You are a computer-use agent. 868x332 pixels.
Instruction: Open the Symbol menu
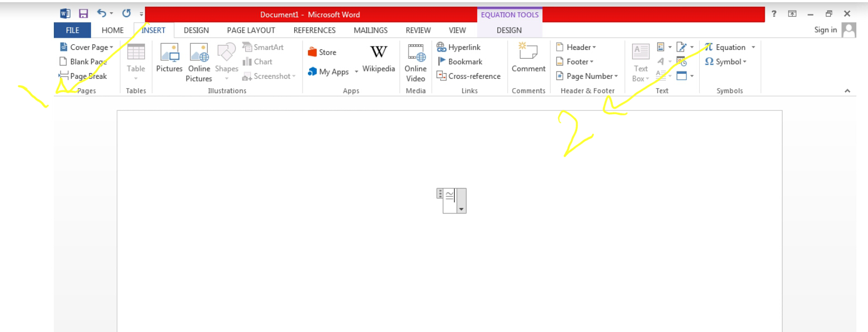coord(726,62)
